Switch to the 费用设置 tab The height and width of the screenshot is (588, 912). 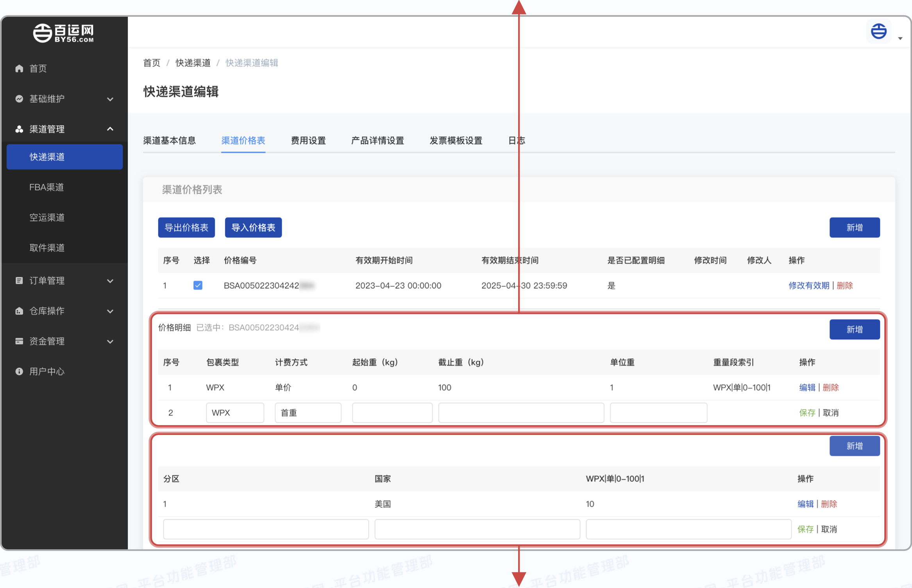click(x=308, y=141)
